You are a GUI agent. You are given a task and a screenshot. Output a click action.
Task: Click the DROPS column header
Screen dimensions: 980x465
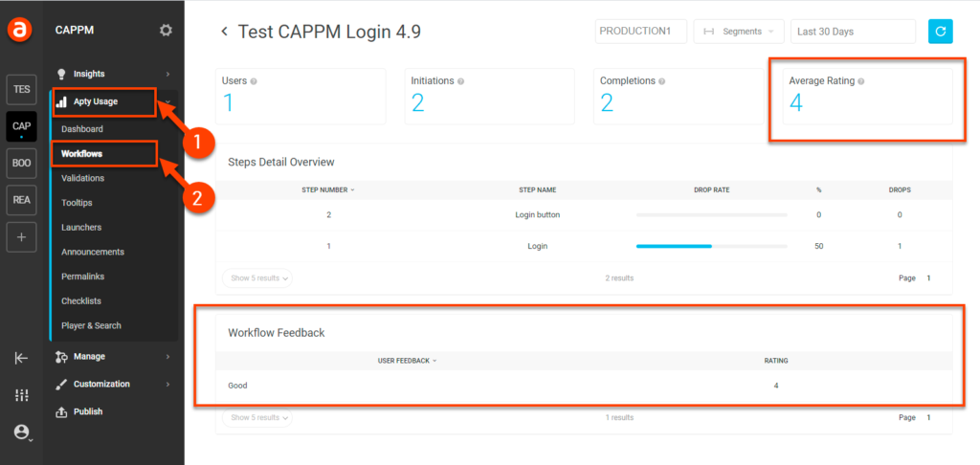(900, 189)
